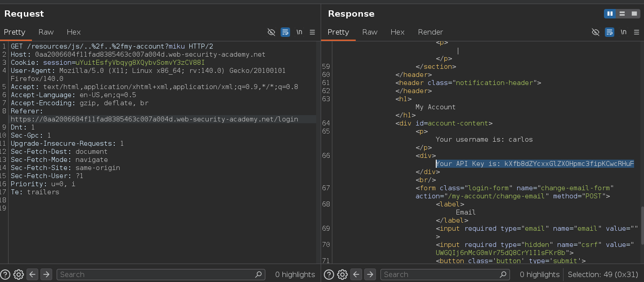This screenshot has width=644, height=282.
Task: Open the Response Render tab
Action: click(x=430, y=32)
